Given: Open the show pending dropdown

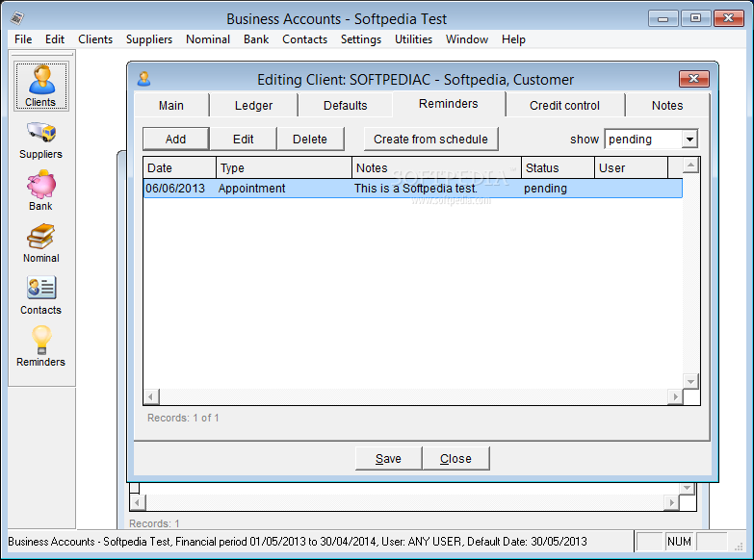Looking at the screenshot, I should point(689,140).
